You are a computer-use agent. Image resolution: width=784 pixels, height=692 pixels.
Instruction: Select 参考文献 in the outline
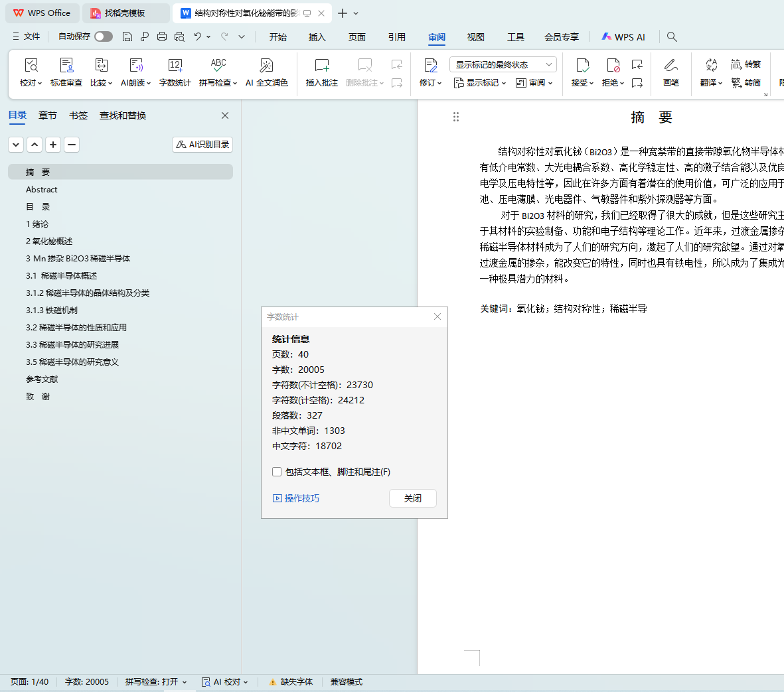click(x=42, y=379)
